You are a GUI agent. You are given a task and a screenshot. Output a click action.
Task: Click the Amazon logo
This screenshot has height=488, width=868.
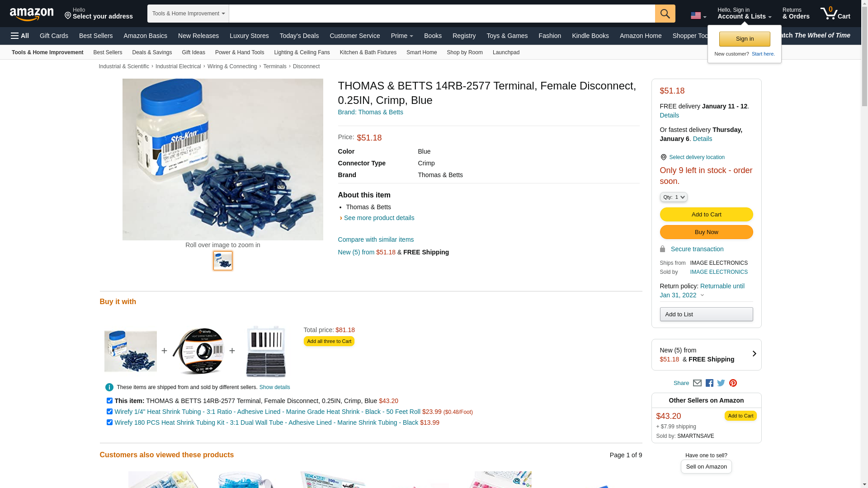click(x=32, y=14)
